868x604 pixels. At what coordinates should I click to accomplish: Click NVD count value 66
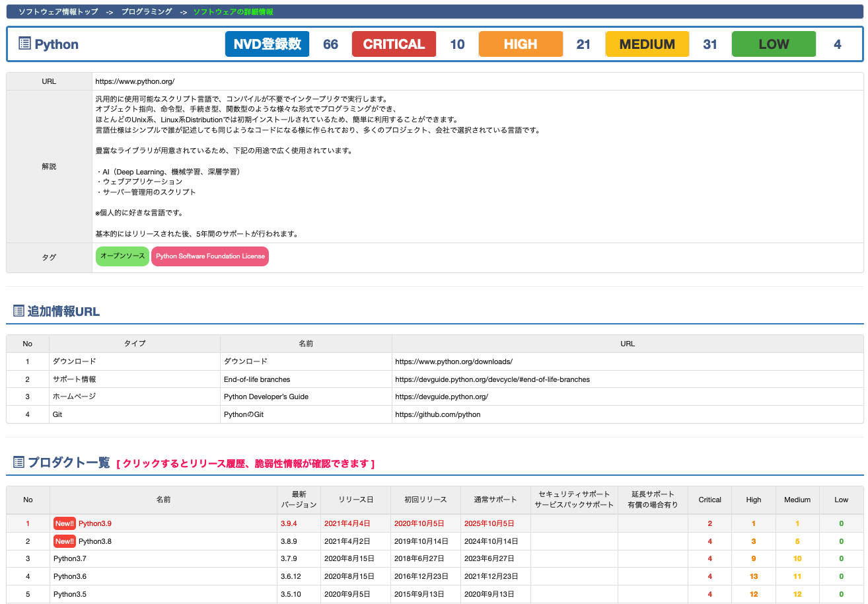click(x=330, y=44)
